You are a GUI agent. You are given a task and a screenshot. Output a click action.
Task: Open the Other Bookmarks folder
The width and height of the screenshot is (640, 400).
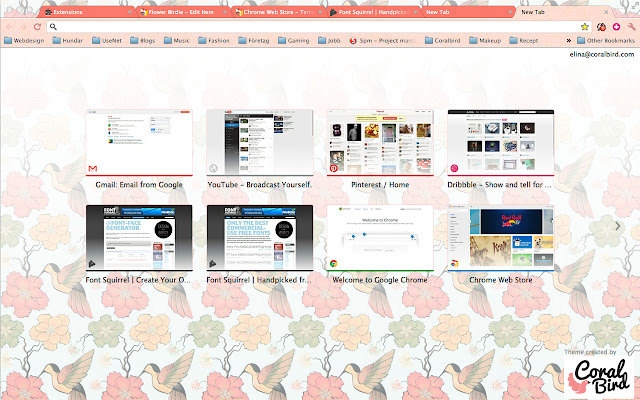pyautogui.click(x=606, y=40)
